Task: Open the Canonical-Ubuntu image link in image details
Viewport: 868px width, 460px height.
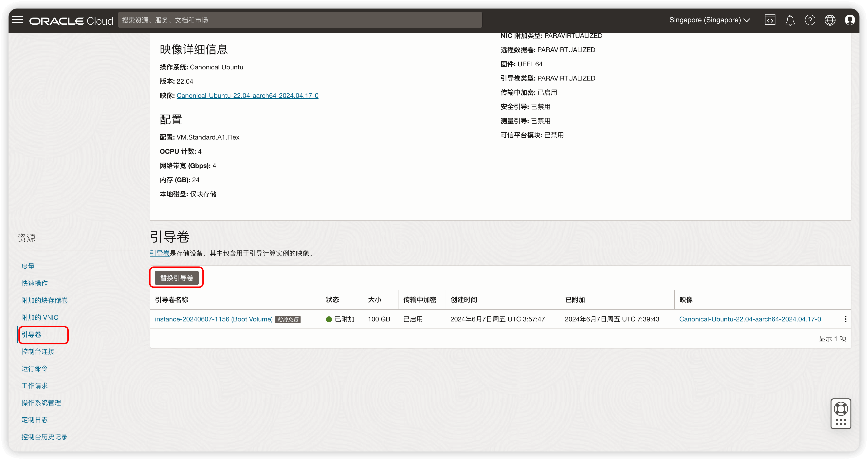Action: (x=247, y=96)
